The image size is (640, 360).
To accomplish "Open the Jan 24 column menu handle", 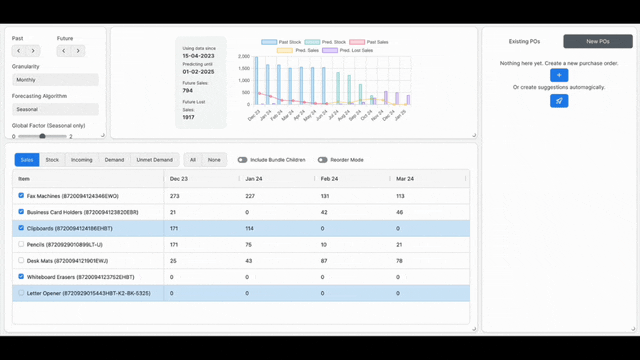I will pos(315,178).
